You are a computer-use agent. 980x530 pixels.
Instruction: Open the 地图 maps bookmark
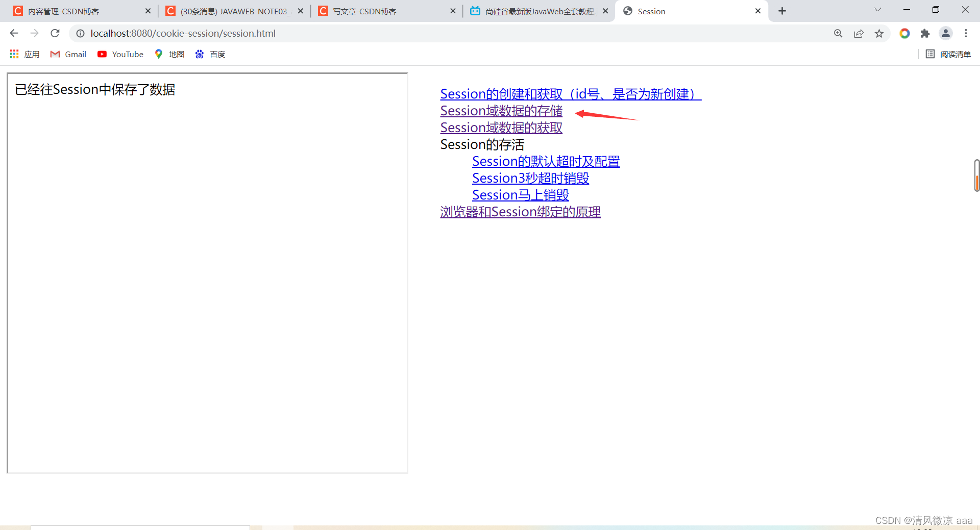coord(169,54)
